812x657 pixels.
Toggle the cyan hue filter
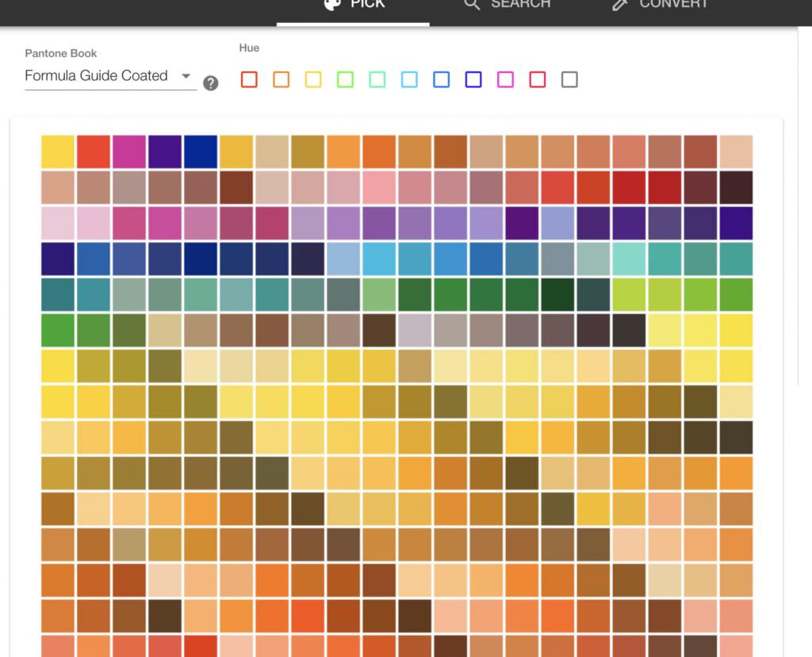(409, 79)
